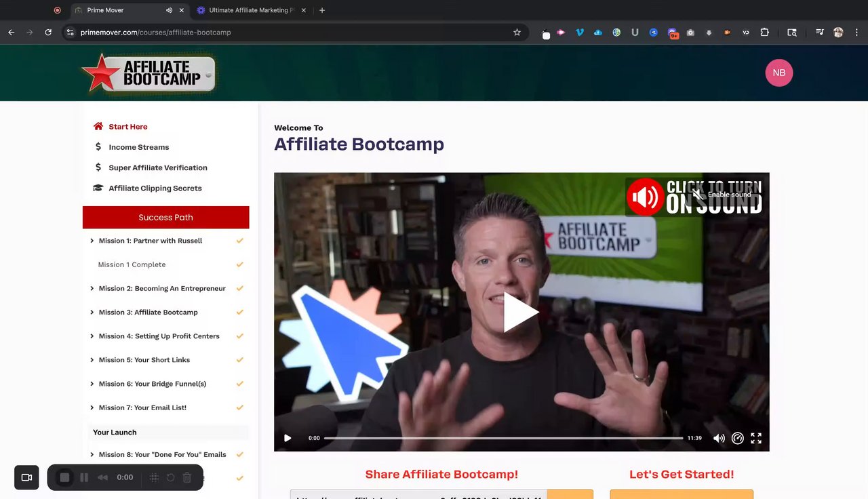The image size is (868, 499).
Task: Click the cloud download extension icon
Action: [x=598, y=32]
